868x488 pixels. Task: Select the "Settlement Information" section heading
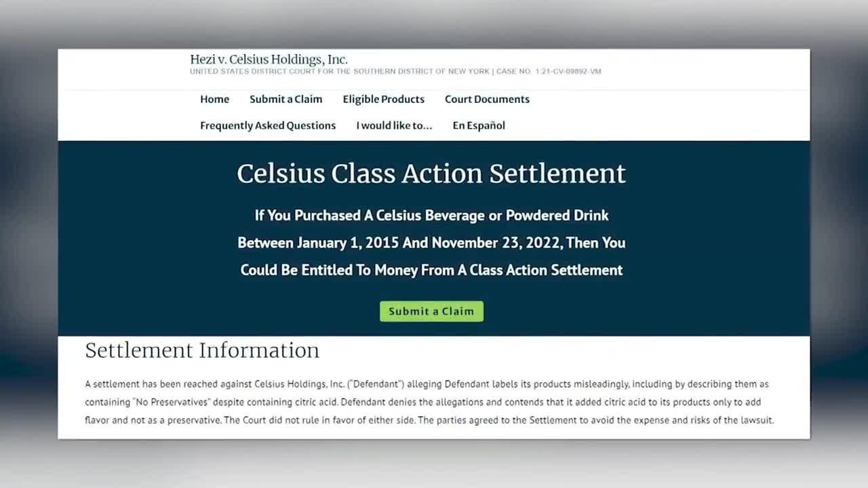pyautogui.click(x=201, y=350)
